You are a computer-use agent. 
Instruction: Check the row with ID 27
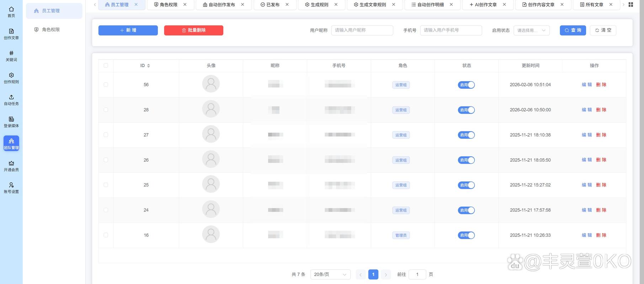(106, 135)
